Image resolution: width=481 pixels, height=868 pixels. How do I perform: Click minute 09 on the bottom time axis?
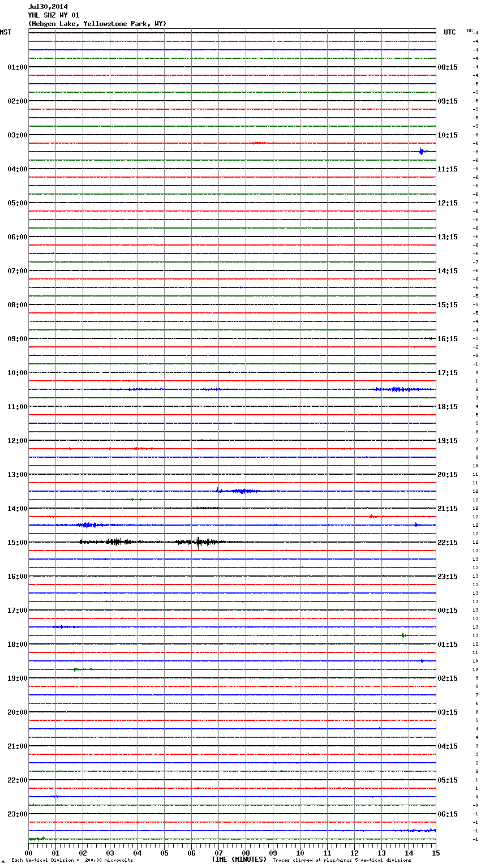click(x=273, y=853)
